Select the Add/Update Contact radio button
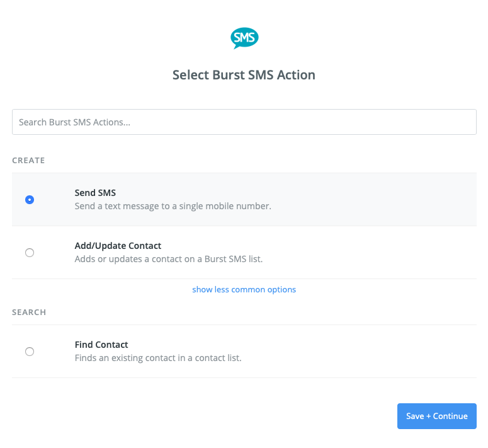 (30, 253)
